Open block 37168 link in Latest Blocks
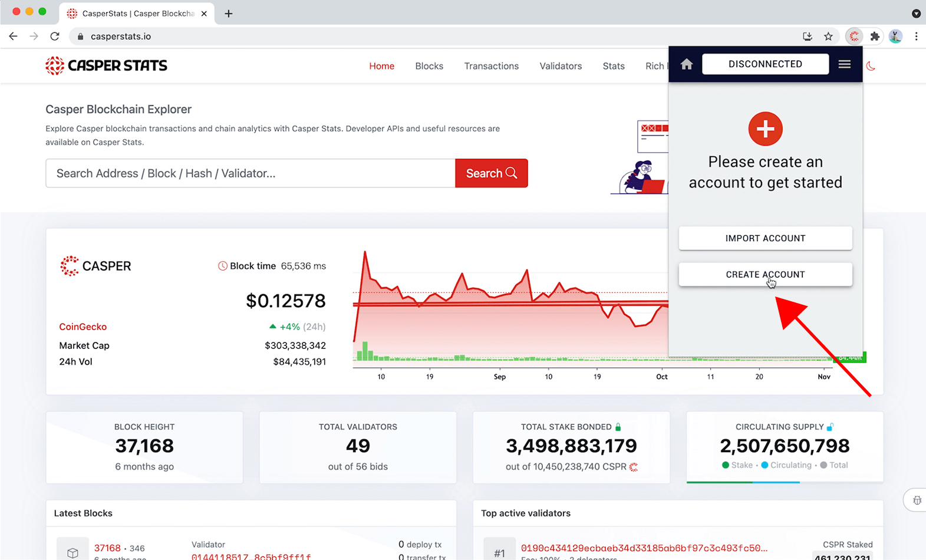This screenshot has width=926, height=560. 107,548
